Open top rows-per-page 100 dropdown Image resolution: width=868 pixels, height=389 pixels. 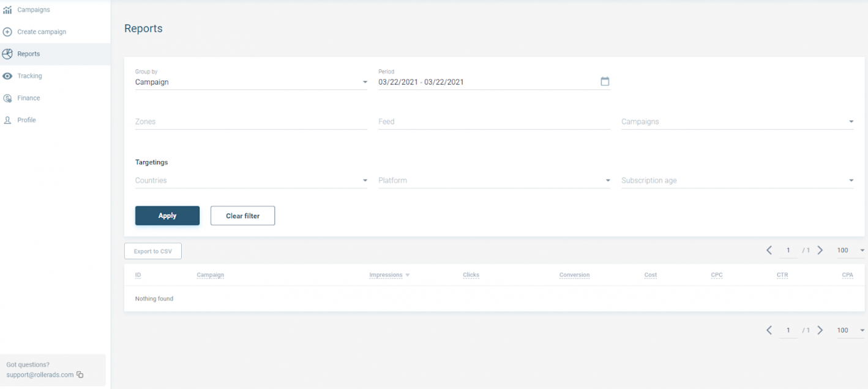(x=851, y=250)
